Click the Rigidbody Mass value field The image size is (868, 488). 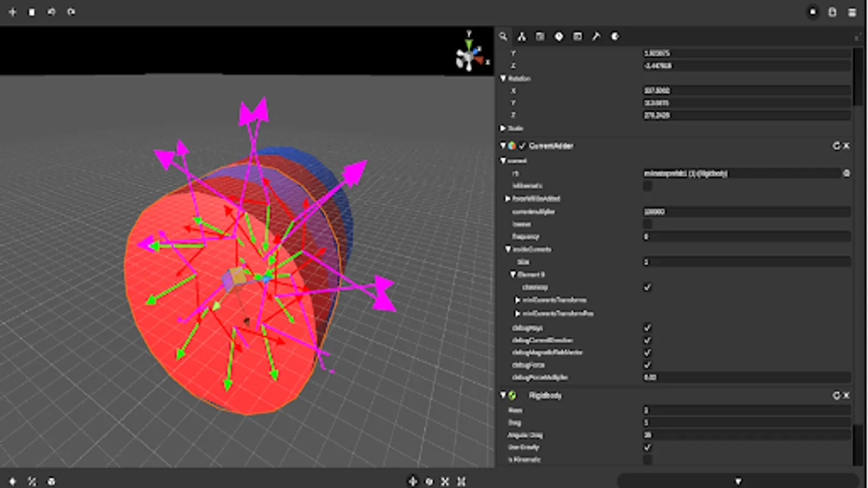(x=746, y=410)
